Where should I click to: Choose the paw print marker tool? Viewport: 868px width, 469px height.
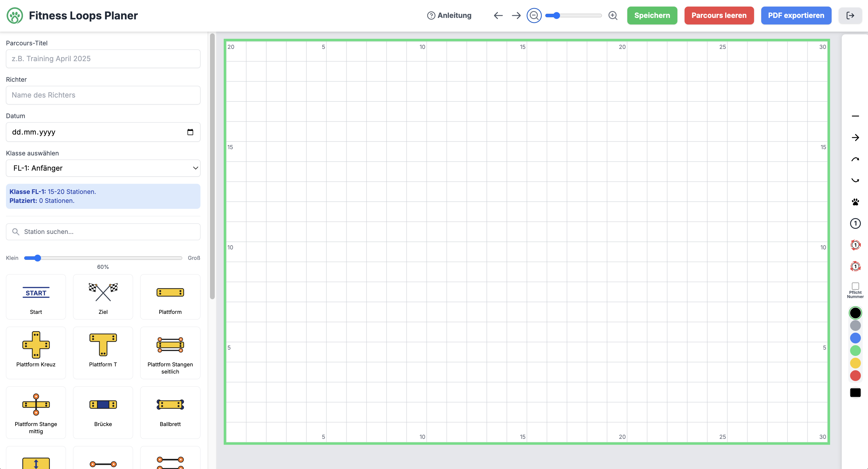[855, 202]
